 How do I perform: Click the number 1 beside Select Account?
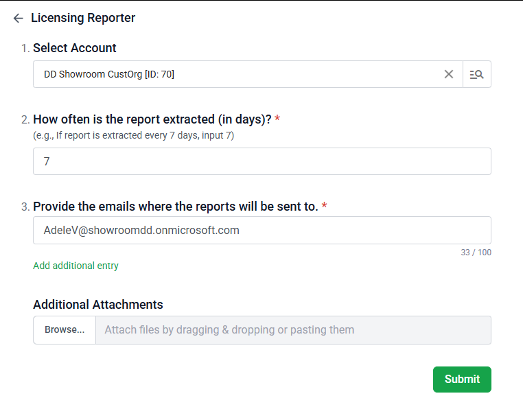click(x=25, y=49)
